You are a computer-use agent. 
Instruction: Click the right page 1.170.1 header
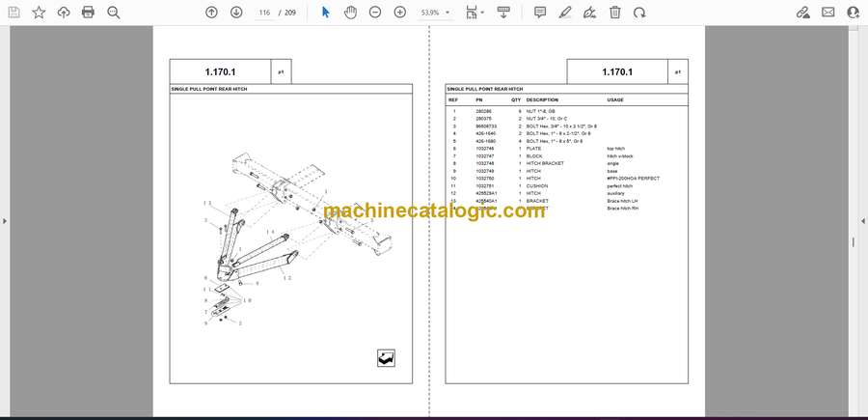tap(617, 72)
